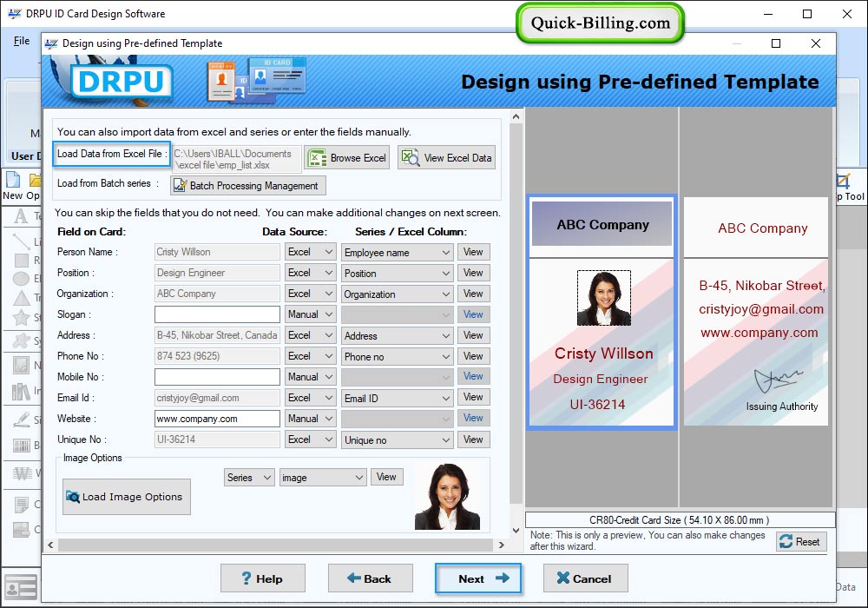Open Phone no column dropdown

pos(397,357)
